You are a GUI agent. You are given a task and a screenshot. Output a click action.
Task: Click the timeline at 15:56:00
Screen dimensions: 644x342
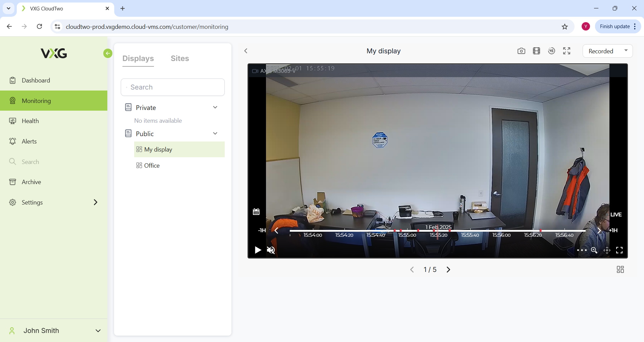point(501,231)
